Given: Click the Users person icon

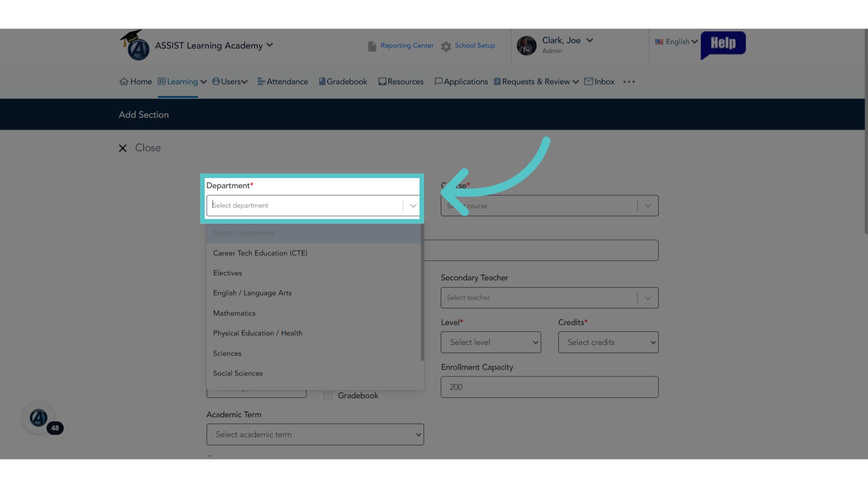Looking at the screenshot, I should tap(216, 81).
